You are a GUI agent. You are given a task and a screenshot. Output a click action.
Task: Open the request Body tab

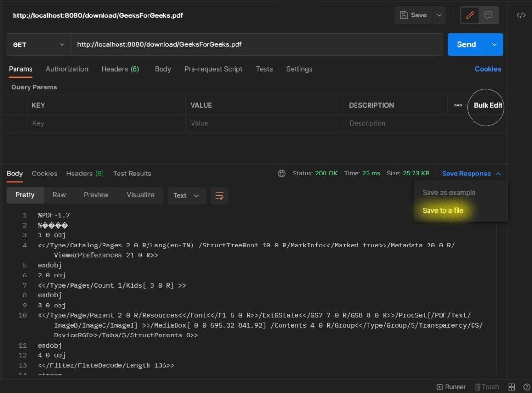tap(163, 69)
